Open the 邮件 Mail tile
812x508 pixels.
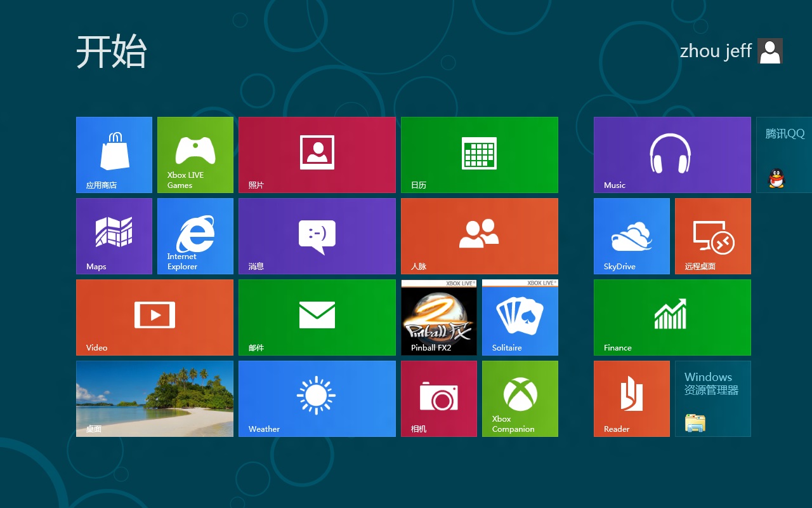[x=317, y=317]
